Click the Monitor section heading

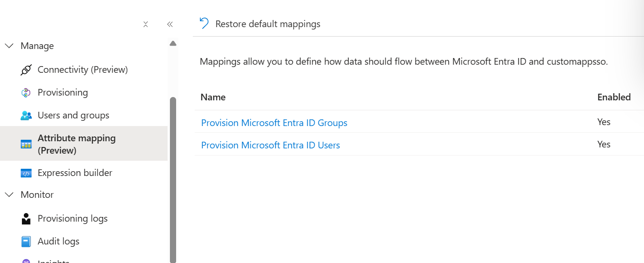(37, 195)
